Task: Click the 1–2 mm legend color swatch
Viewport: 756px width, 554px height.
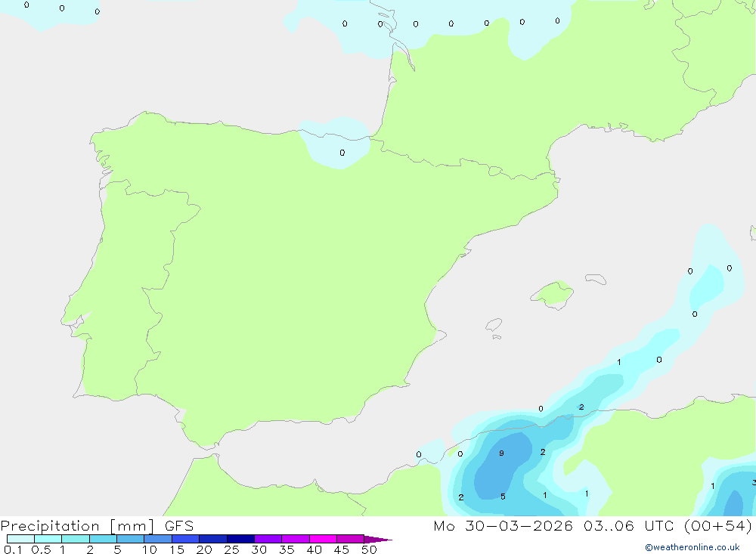Action: coord(76,539)
